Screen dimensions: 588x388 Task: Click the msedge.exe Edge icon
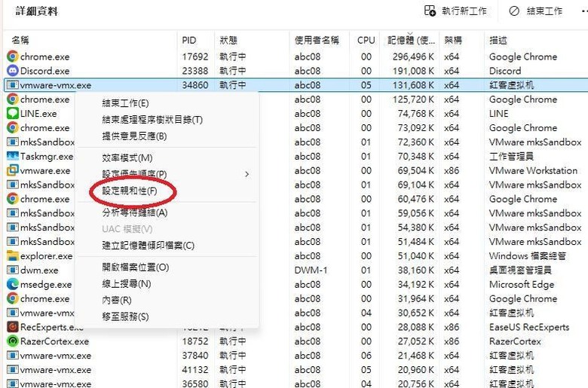point(12,285)
